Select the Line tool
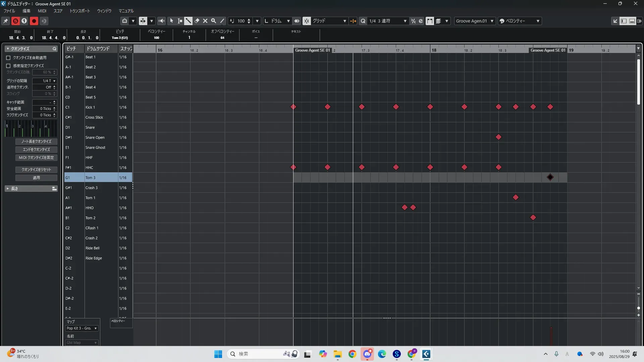This screenshot has height=362, width=644. [x=222, y=21]
